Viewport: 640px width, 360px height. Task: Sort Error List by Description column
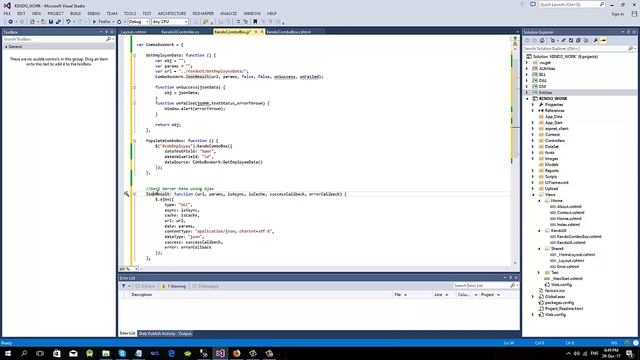point(142,294)
